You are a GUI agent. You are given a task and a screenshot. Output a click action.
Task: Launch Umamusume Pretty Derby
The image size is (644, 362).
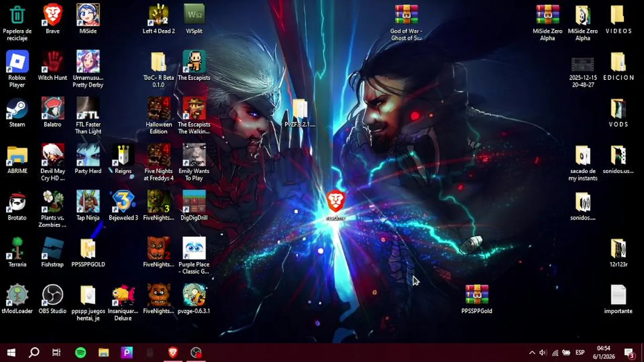[88, 69]
